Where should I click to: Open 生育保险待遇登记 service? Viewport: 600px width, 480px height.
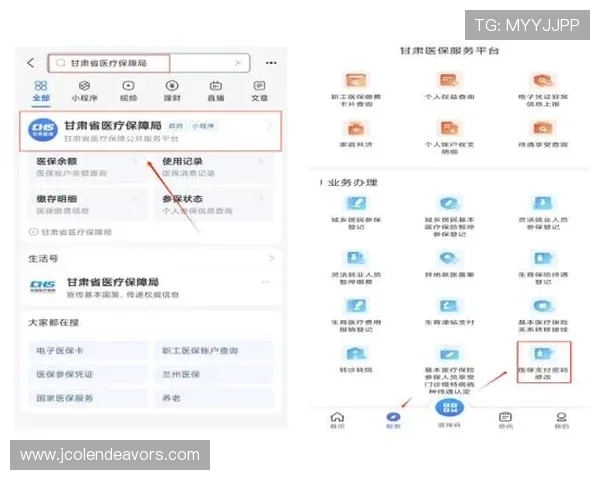coord(543,267)
